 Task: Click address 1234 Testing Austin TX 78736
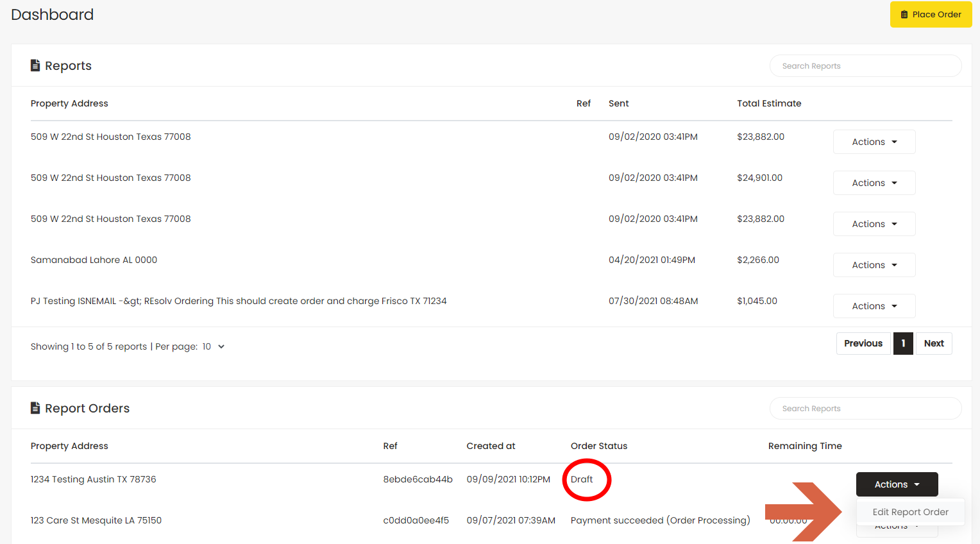click(93, 479)
